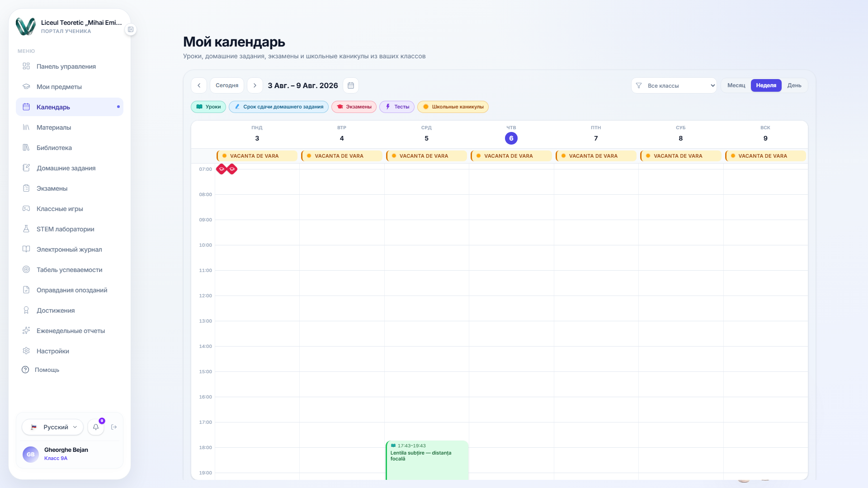Screen dimensions: 868x488
Task: Click the GB user avatar
Action: pyautogui.click(x=31, y=454)
